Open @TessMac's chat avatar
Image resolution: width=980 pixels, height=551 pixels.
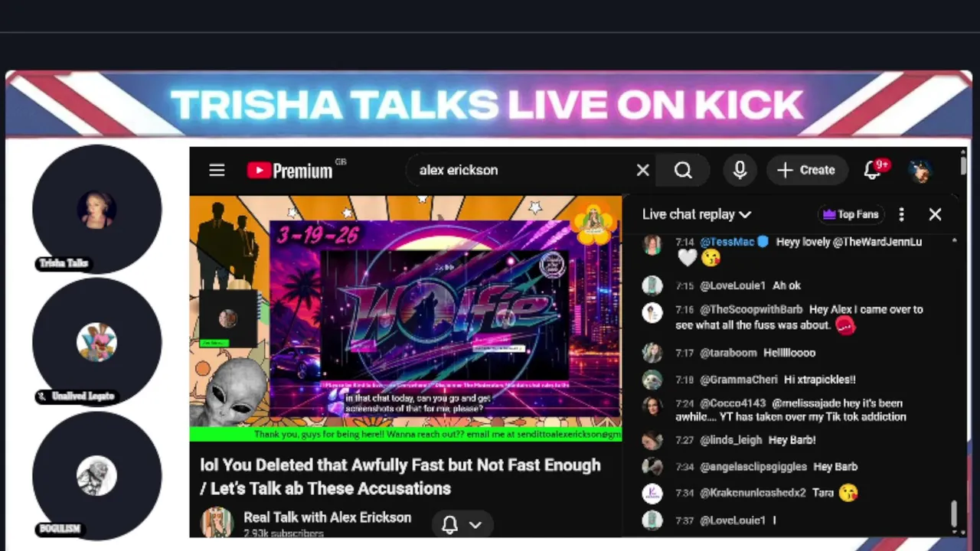[652, 244]
